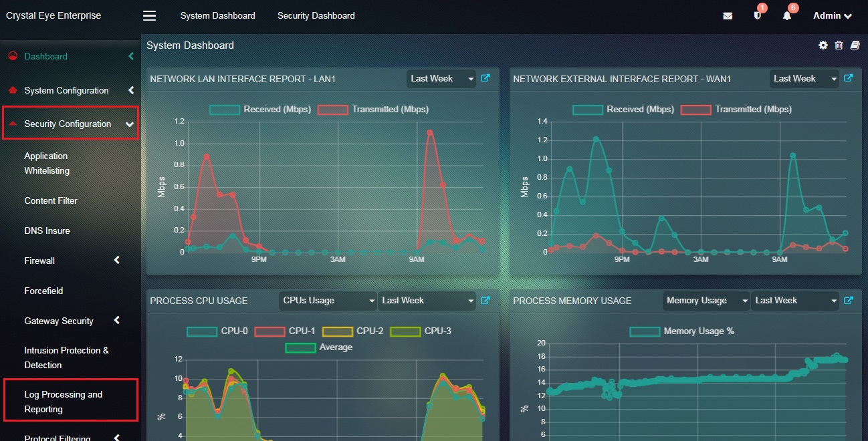Open memory panel Last Week dropdown
This screenshot has height=441, width=868.
(795, 301)
